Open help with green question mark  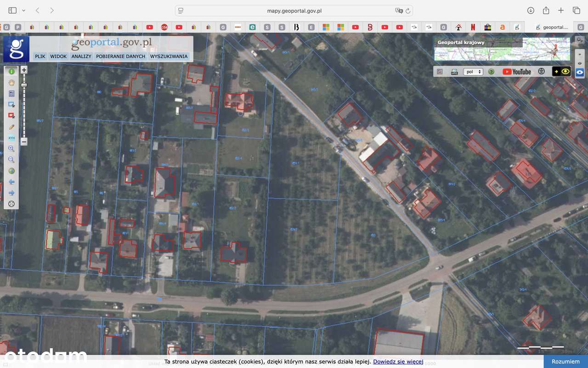[x=491, y=72]
